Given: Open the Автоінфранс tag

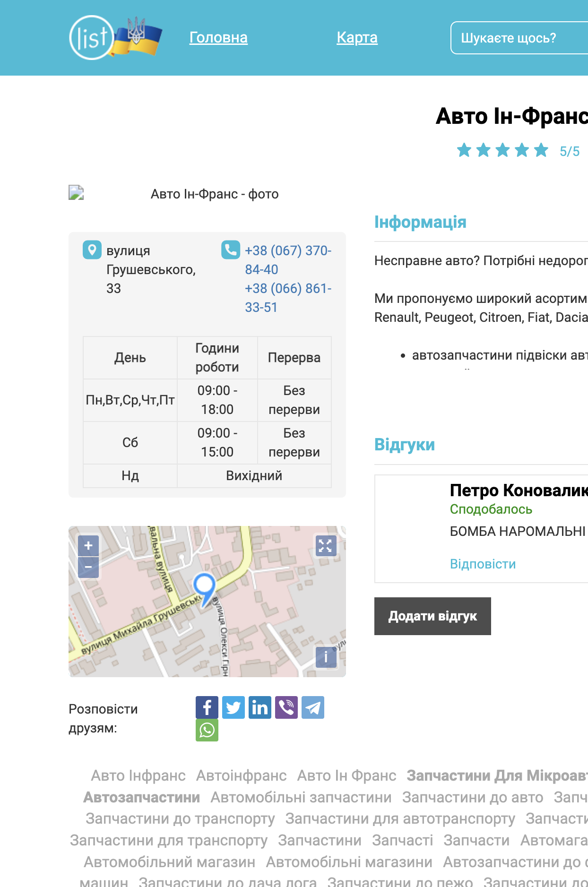Looking at the screenshot, I should point(241,775).
